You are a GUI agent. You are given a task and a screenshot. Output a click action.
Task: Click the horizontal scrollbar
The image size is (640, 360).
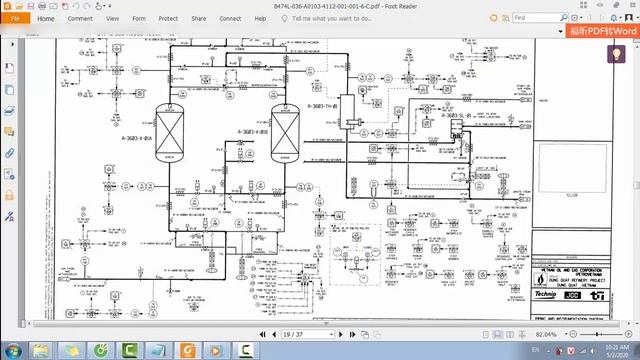[326, 323]
